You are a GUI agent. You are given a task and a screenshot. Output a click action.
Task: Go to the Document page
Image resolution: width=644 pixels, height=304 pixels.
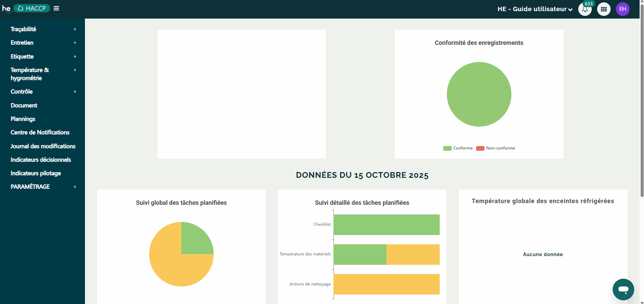click(24, 106)
